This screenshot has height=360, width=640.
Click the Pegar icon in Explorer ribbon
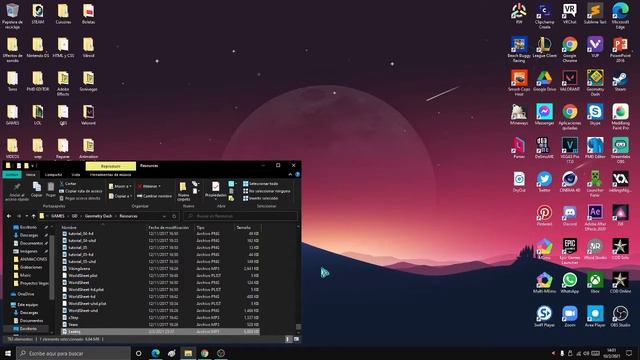click(51, 189)
